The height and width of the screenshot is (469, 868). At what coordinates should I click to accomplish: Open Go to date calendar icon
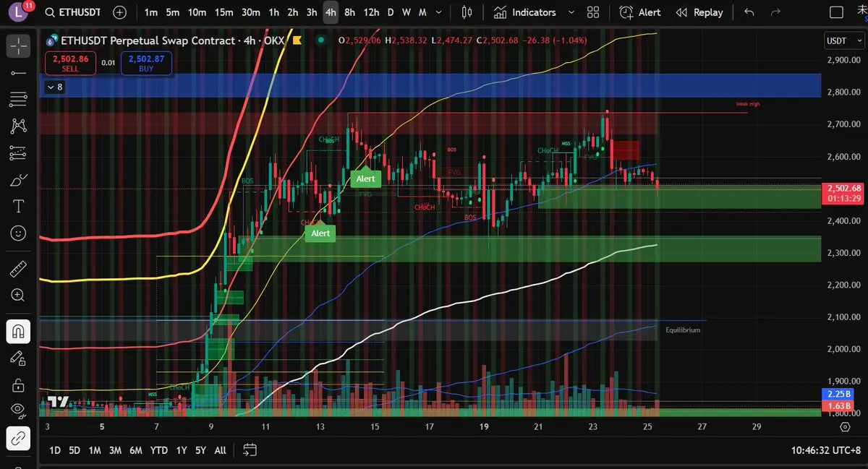pyautogui.click(x=250, y=450)
